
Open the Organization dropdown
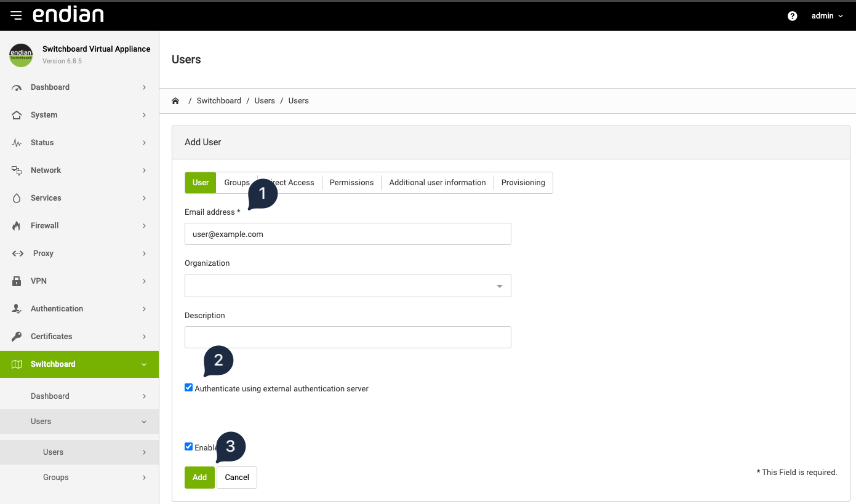tap(348, 286)
